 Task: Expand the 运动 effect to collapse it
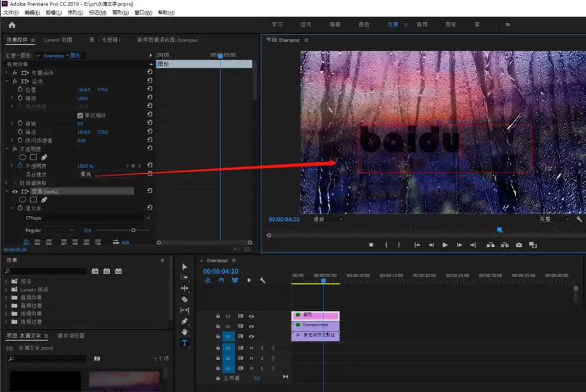point(7,81)
